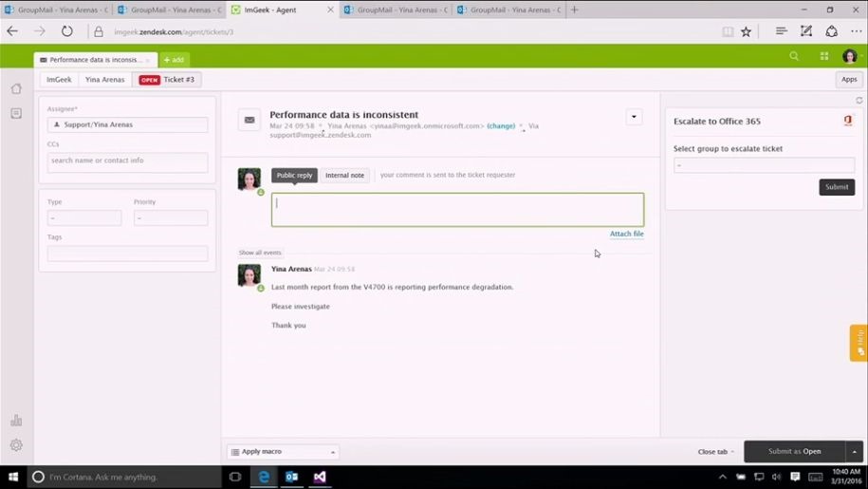Click inside the reply comment text box

click(457, 210)
